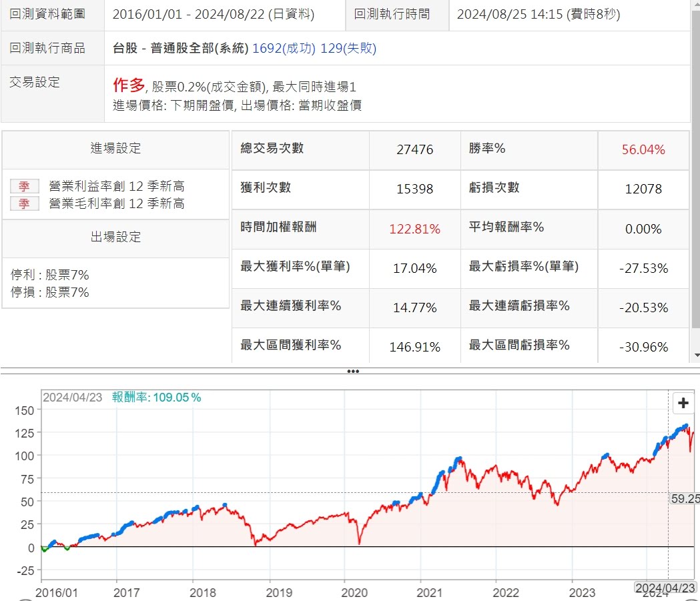The image size is (700, 601).
Task: Open the 129(失敗) failed list link
Action: point(348,48)
